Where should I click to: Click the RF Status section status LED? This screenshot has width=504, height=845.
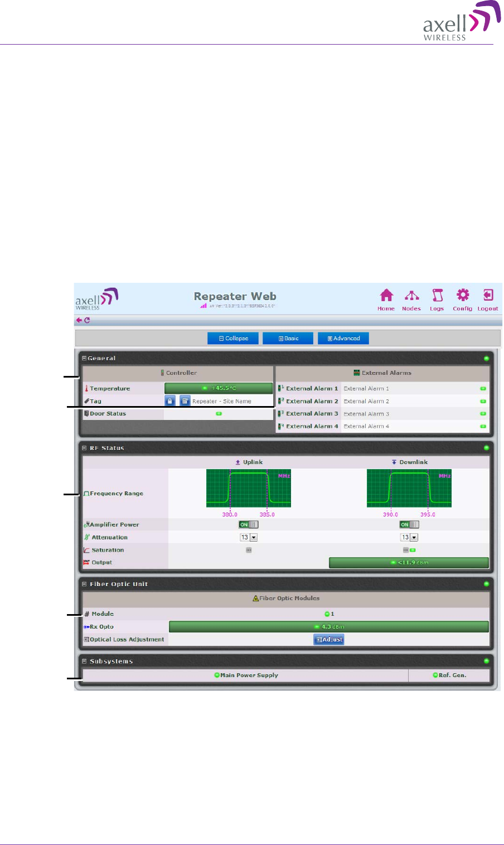point(486,448)
